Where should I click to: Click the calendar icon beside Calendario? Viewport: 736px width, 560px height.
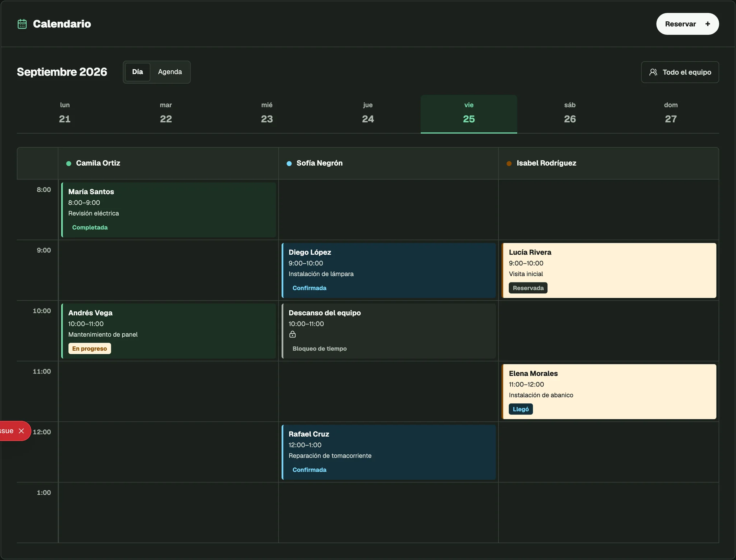[22, 24]
